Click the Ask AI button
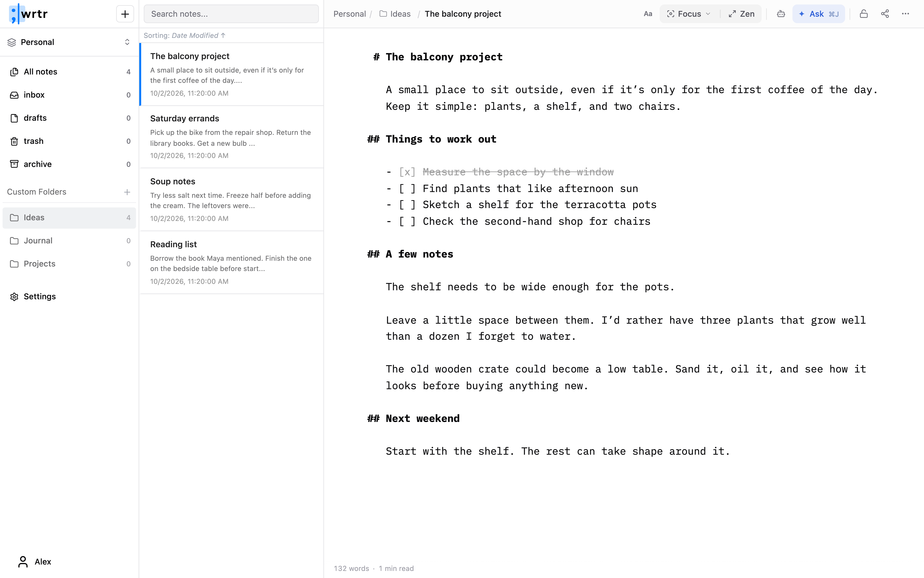This screenshot has height=578, width=924. pyautogui.click(x=818, y=14)
